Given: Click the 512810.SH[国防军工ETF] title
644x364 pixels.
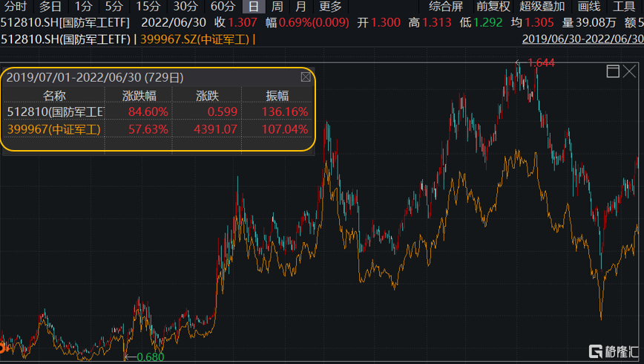Looking at the screenshot, I should point(65,22).
